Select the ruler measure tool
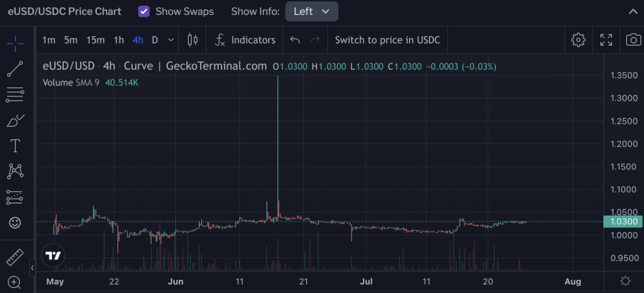644x293 pixels. point(15,257)
